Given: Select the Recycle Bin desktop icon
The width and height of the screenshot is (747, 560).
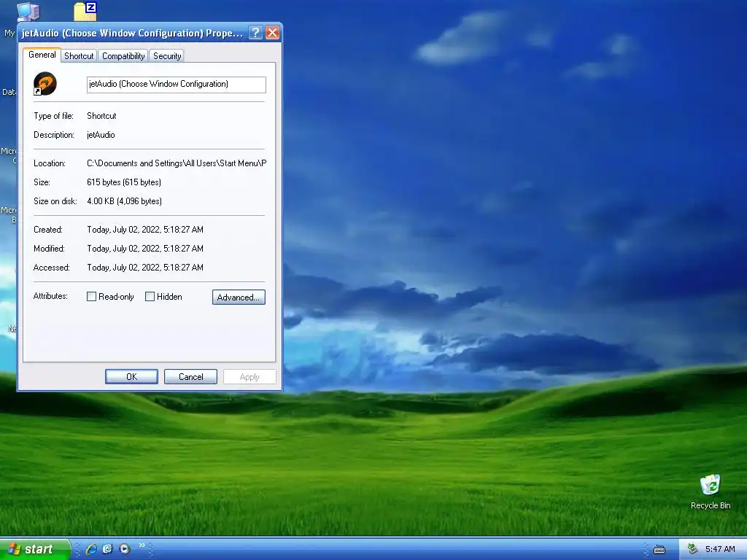Looking at the screenshot, I should click(x=711, y=492).
